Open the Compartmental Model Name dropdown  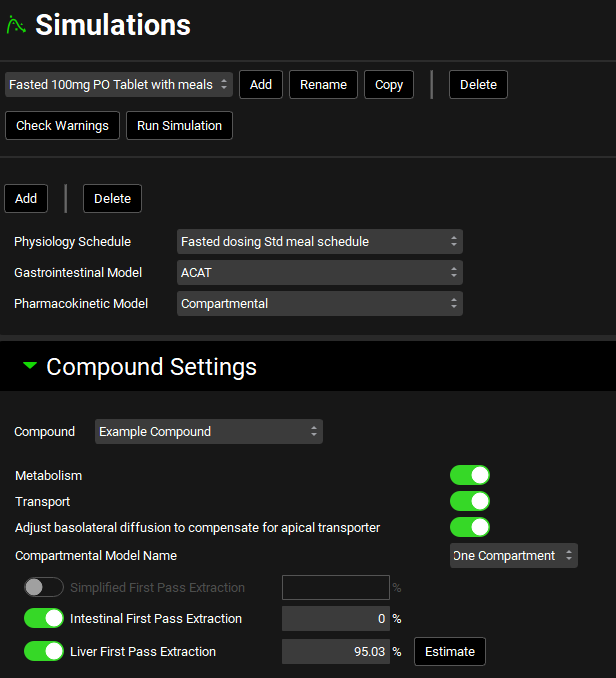point(513,555)
